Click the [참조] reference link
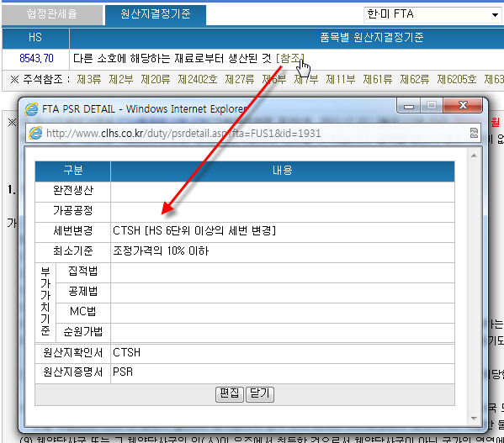Screen dimensions: 504x443 tap(290, 59)
